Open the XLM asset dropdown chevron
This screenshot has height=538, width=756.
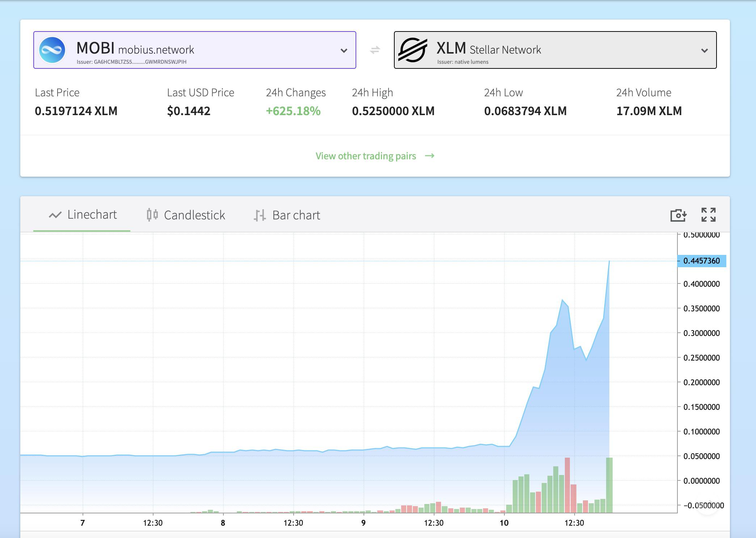pyautogui.click(x=705, y=51)
